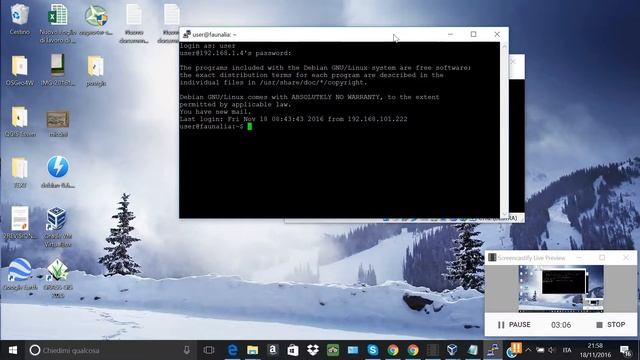Screen dimensions: 640x360
Task: Open the brown picture thumbnail on desktop
Action: (58, 120)
